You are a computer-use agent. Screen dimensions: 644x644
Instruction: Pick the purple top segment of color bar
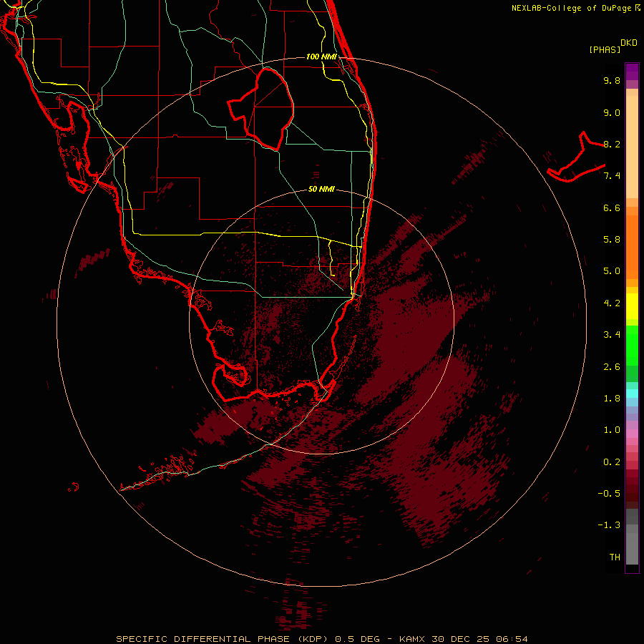point(632,72)
